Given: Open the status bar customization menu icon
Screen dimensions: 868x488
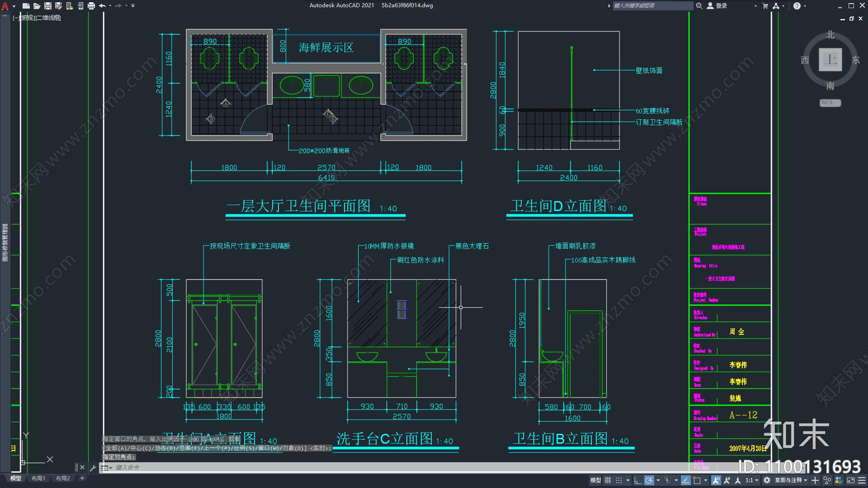Looking at the screenshot, I should (x=861, y=480).
